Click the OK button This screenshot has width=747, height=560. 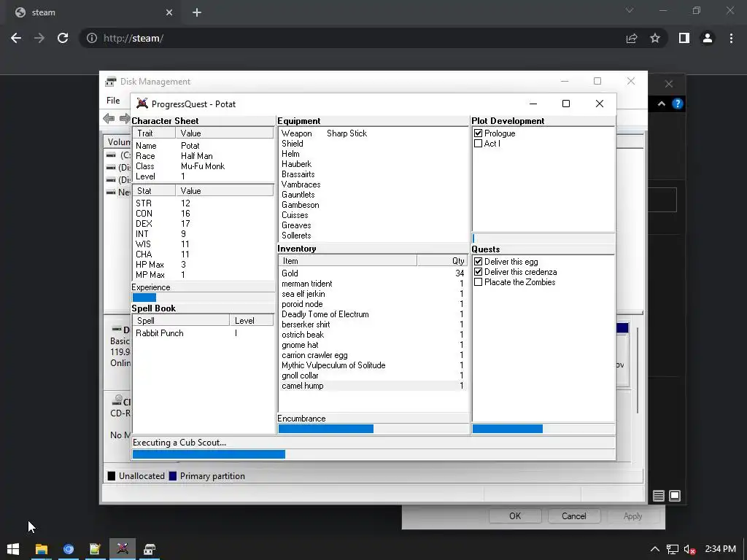point(515,516)
